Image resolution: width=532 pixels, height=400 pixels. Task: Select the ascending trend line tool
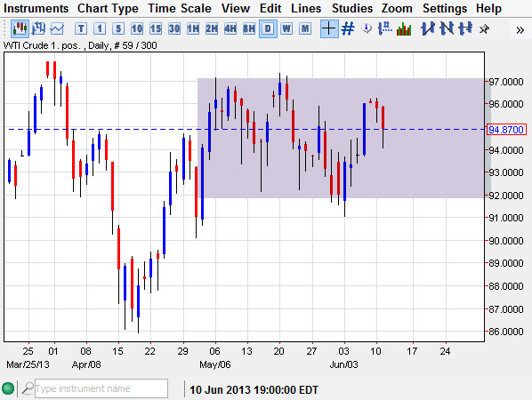coord(428,28)
